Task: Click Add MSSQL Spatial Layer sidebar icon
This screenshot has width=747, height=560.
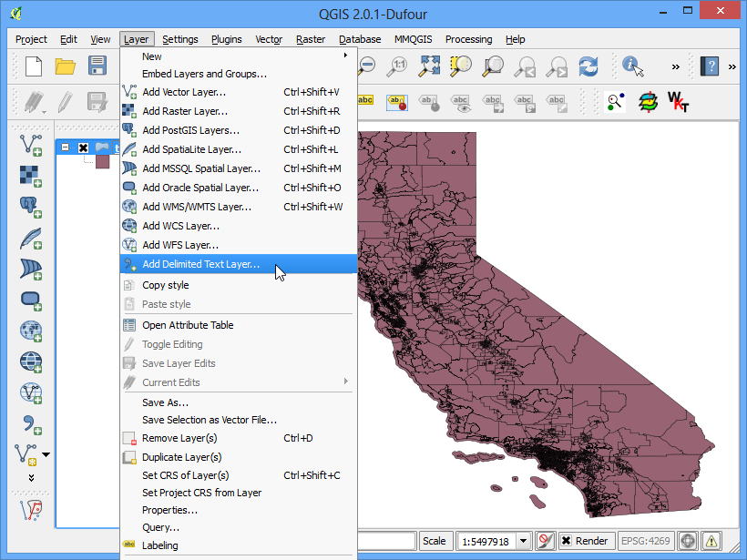Action: (x=31, y=269)
